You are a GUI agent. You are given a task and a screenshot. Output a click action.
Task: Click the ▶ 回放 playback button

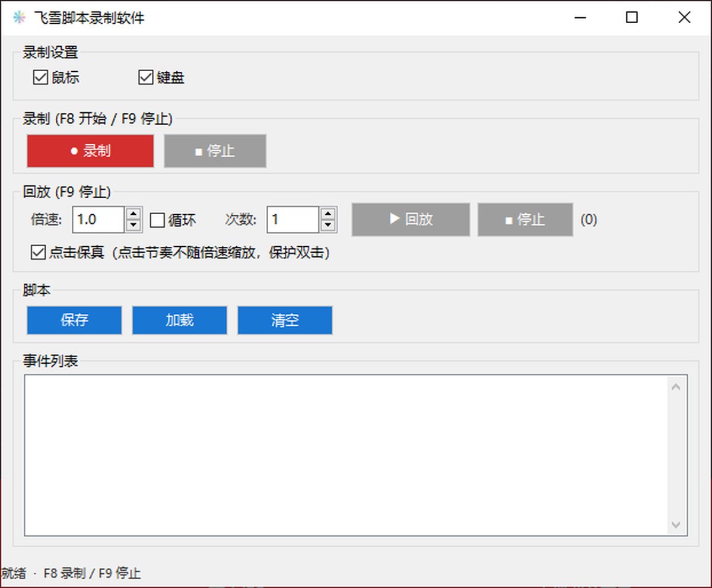(411, 220)
